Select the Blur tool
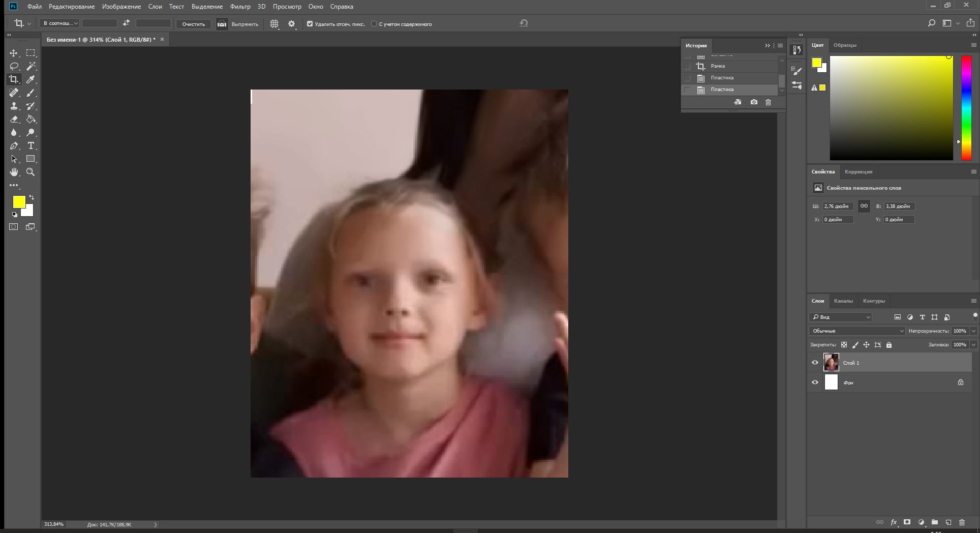The image size is (980, 533). pos(14,132)
